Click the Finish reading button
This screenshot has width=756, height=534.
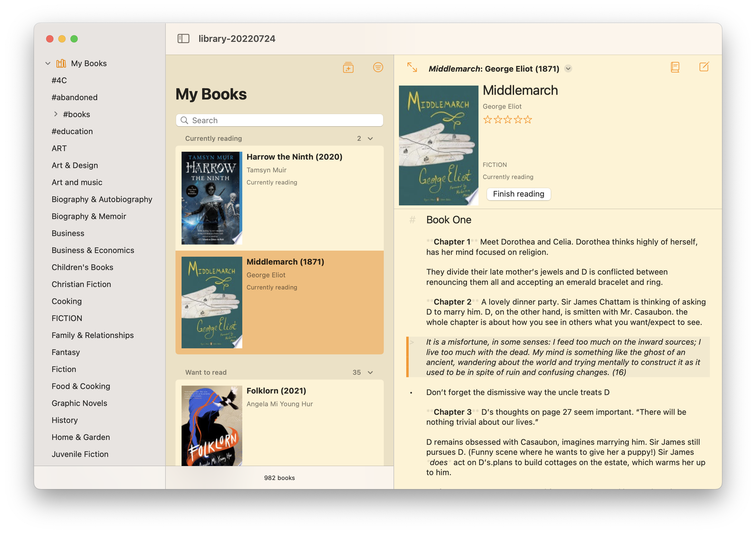point(519,194)
